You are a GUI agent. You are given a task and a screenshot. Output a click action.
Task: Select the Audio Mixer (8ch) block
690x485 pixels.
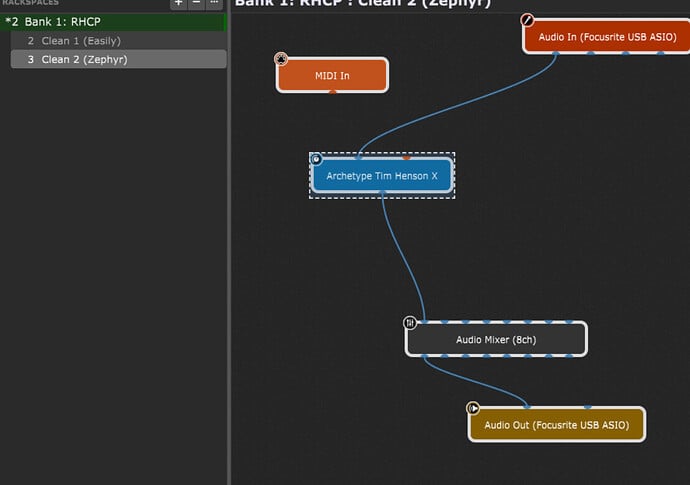pyautogui.click(x=496, y=340)
